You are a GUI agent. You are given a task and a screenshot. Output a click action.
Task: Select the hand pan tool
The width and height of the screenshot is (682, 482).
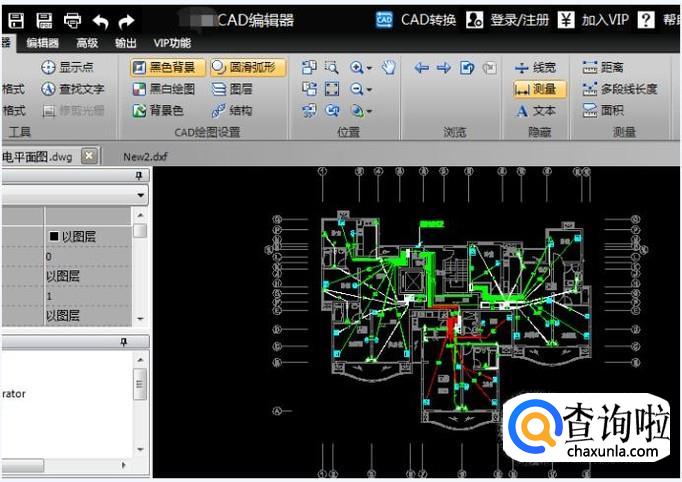388,67
